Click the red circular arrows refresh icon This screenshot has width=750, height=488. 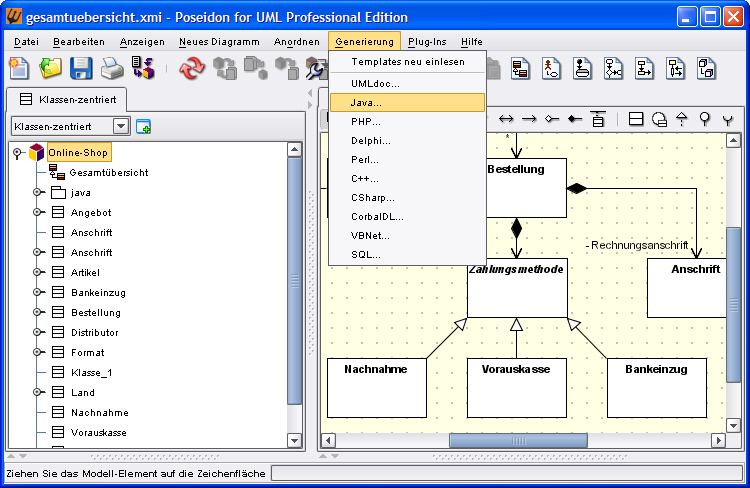point(192,68)
